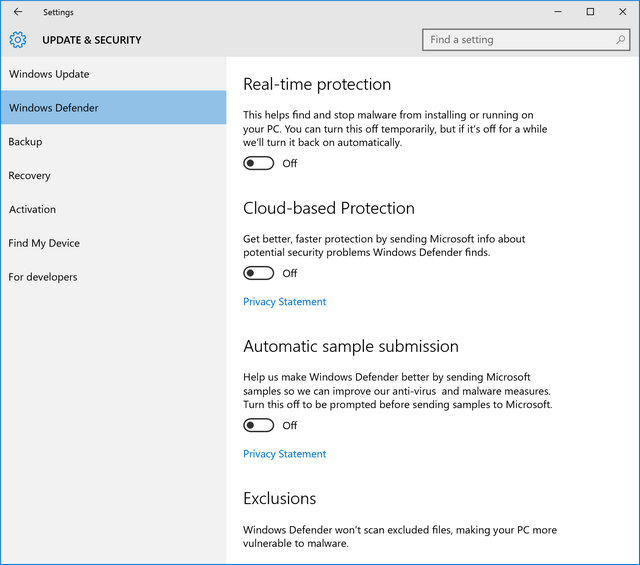
Task: Go back with the arrow icon
Action: click(x=18, y=12)
